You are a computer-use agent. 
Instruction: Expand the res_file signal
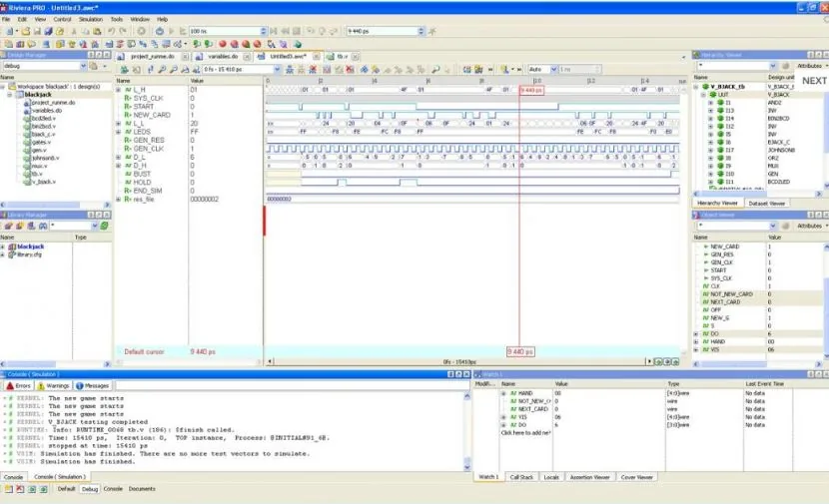119,200
